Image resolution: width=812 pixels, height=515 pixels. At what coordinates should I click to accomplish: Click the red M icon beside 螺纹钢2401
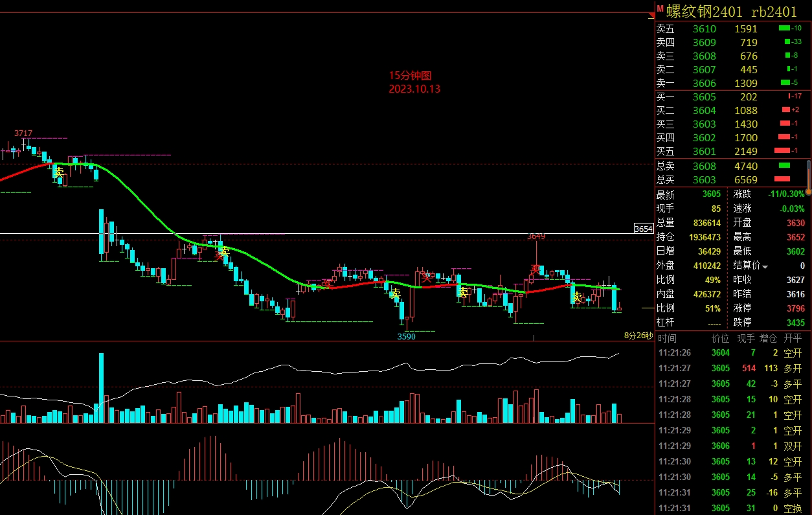(660, 9)
